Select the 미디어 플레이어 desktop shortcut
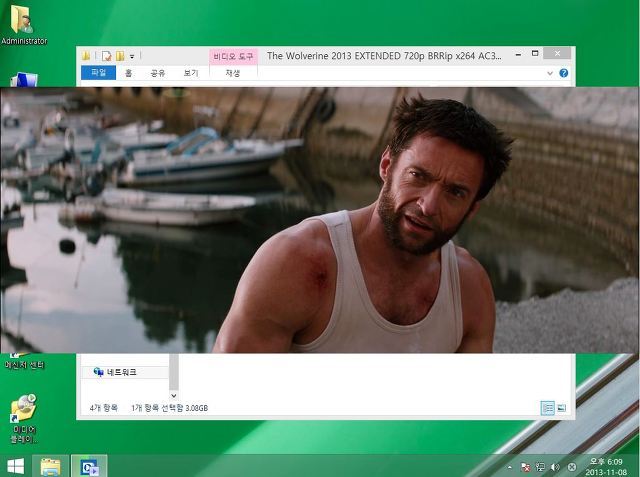 (x=24, y=419)
